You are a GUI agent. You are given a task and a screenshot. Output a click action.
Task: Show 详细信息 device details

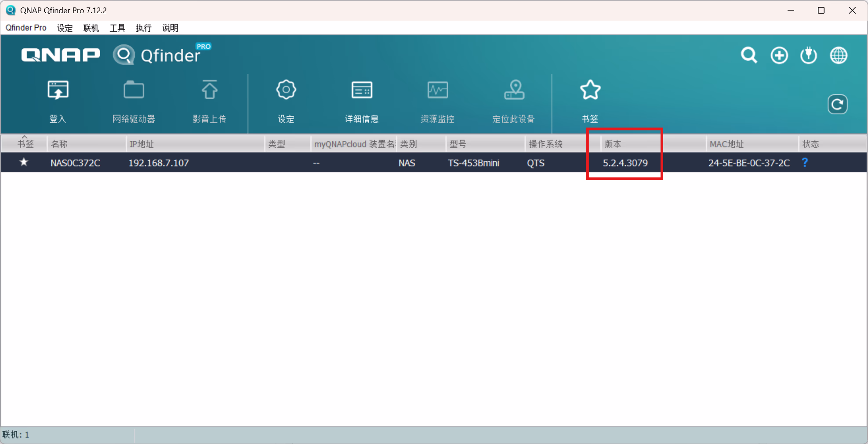coord(362,102)
